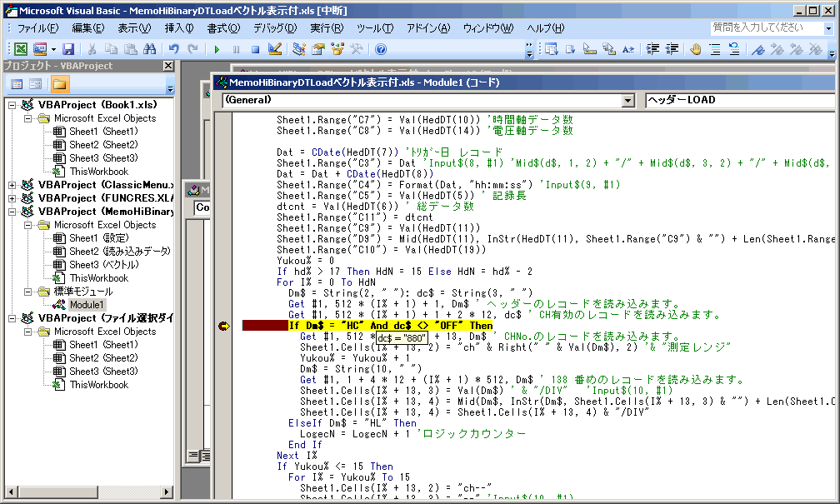Expand the VBAProject (FUNCRES.XLA) tree node
Screen dimensions: 840x504
(x=11, y=198)
